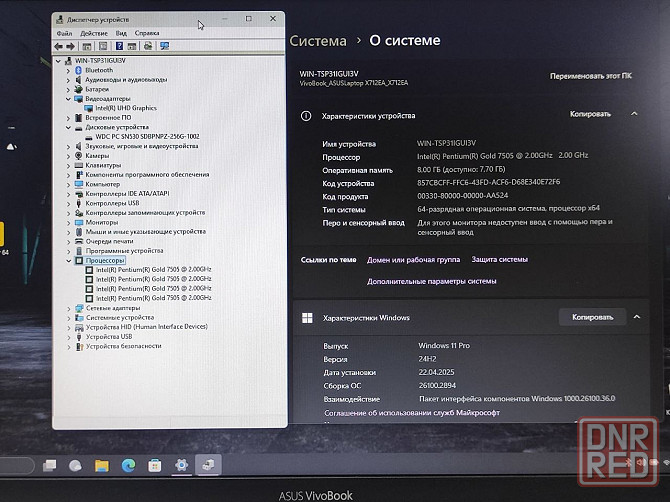Click the Windows logo beside Характеристики Windows

[307, 318]
